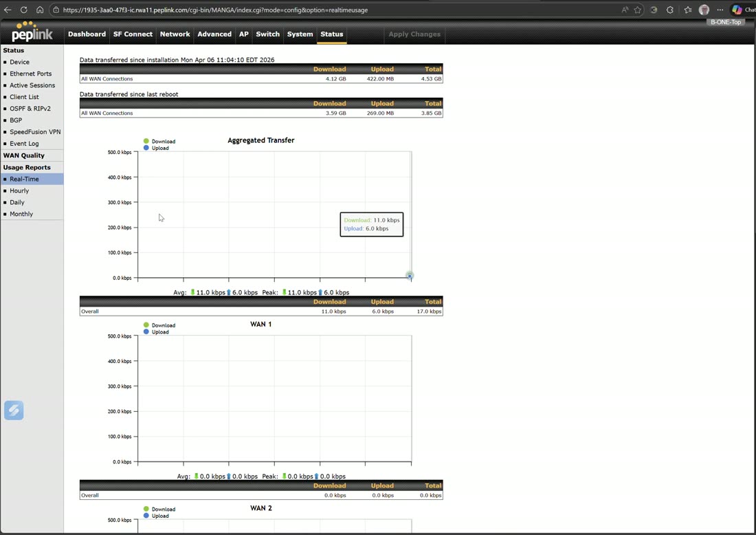Open Client List in the sidebar
Screen dimensions: 756x535
point(24,97)
